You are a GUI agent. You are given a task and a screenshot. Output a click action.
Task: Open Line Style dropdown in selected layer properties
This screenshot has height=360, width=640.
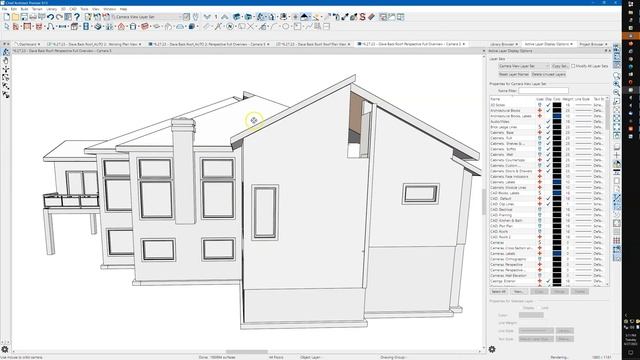click(536, 331)
